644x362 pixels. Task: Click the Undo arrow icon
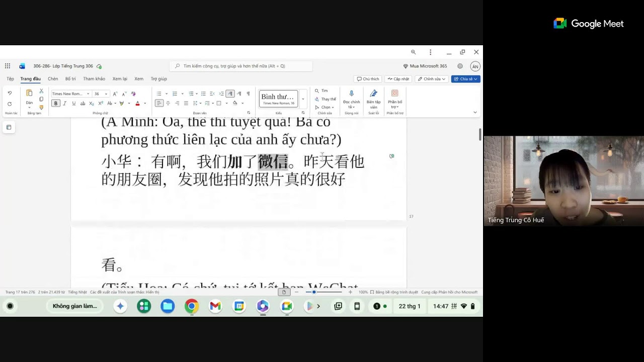pos(10,93)
